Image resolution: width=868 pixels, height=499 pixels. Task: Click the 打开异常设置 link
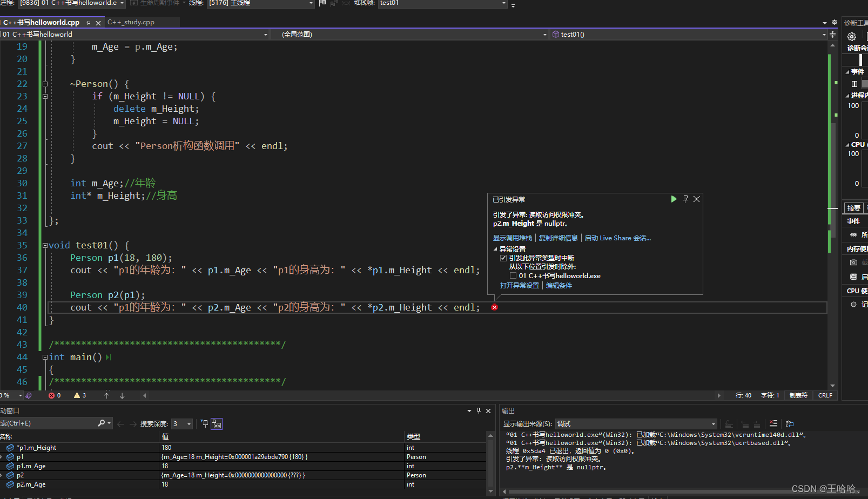[x=520, y=286]
